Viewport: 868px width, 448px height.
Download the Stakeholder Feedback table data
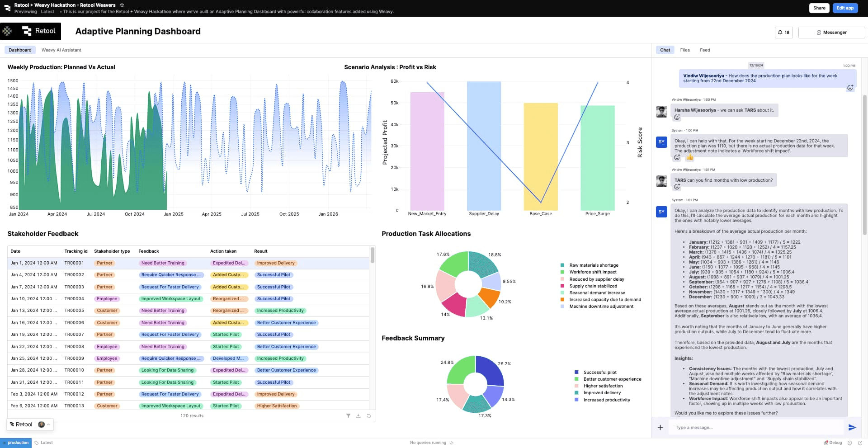coord(358,415)
